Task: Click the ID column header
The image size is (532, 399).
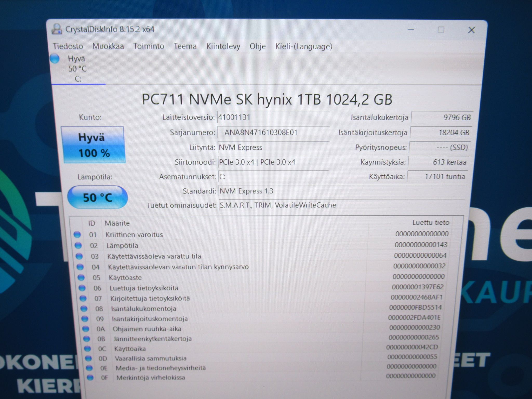Action: [x=91, y=223]
